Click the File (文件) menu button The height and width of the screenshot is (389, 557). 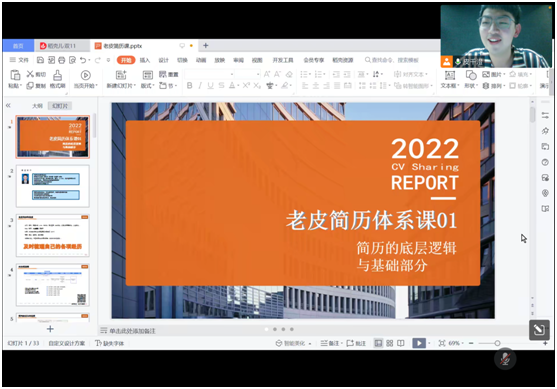[19, 60]
